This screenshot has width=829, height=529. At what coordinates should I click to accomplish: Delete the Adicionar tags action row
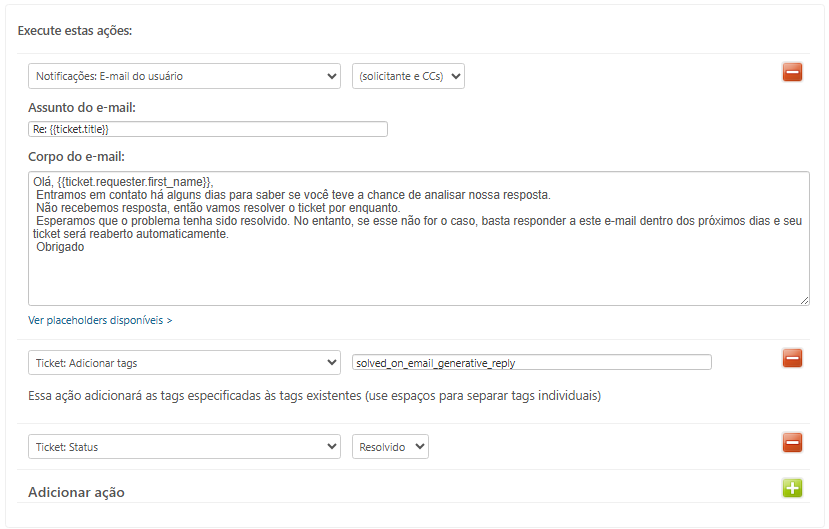792,358
